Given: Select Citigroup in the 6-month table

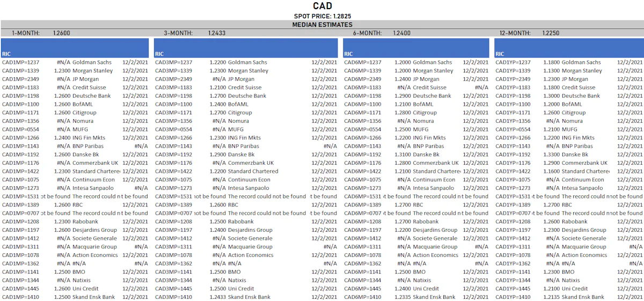Looking at the screenshot, I should 425,113.
